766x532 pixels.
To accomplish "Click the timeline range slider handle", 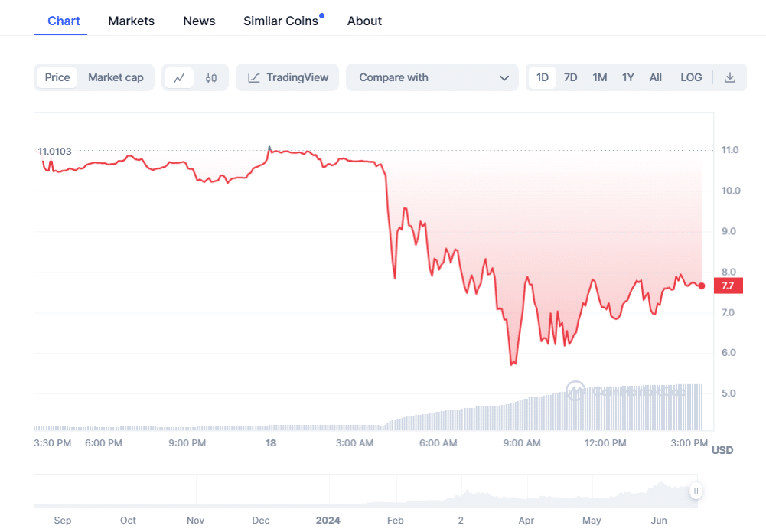I will [x=696, y=491].
